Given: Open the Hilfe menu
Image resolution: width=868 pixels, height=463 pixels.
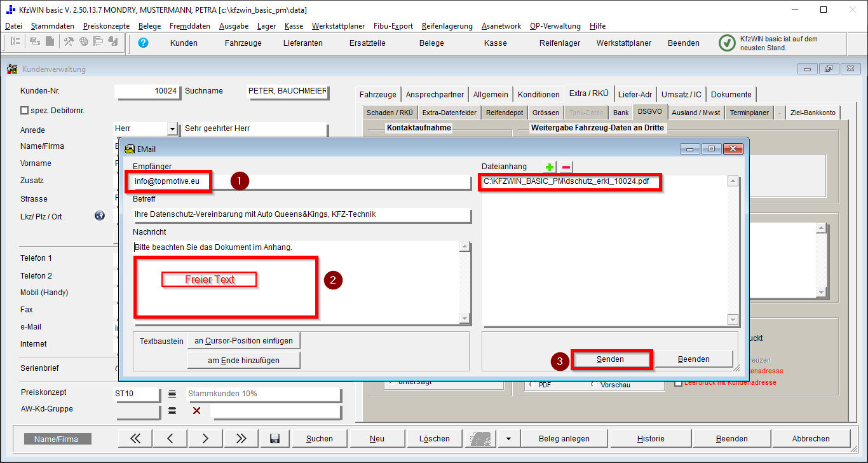Looking at the screenshot, I should coord(597,26).
